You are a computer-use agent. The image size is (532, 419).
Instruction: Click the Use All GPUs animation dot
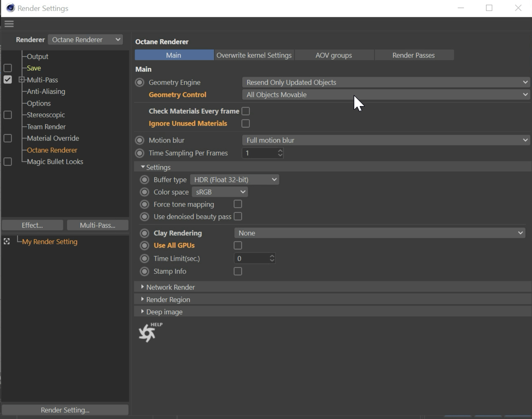click(144, 245)
